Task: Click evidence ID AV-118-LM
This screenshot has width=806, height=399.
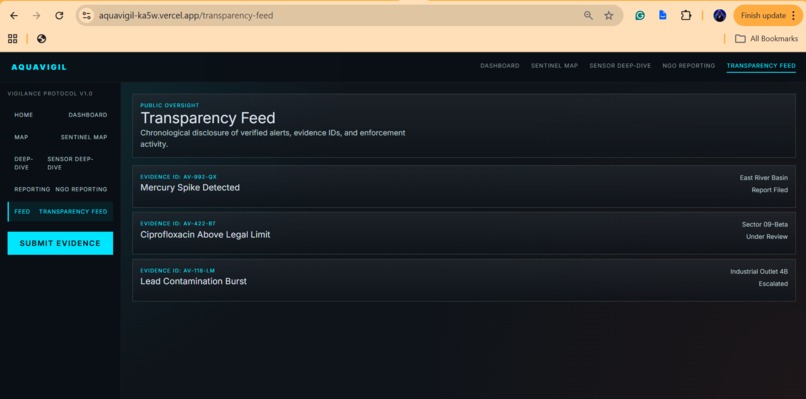Action: coord(178,270)
